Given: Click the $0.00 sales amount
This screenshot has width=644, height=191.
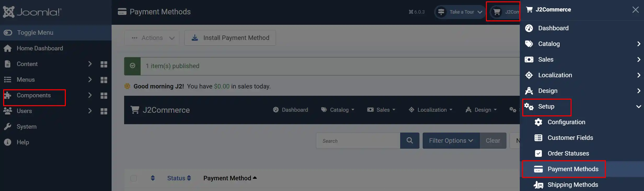Looking at the screenshot, I should point(222,86).
